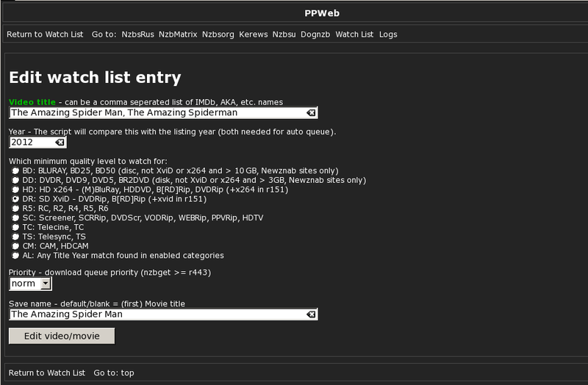
Task: Pick the CM: CAM, HDCAM option
Action: pyautogui.click(x=15, y=246)
